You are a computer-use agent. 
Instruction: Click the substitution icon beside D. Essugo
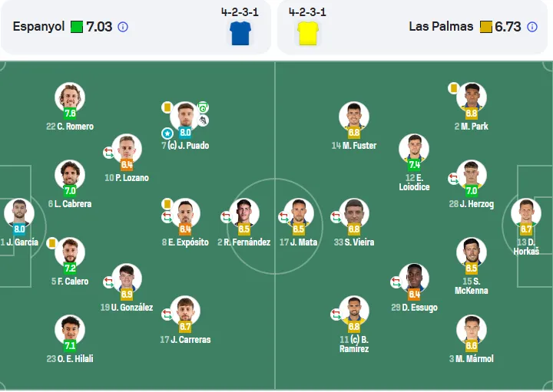(x=396, y=282)
